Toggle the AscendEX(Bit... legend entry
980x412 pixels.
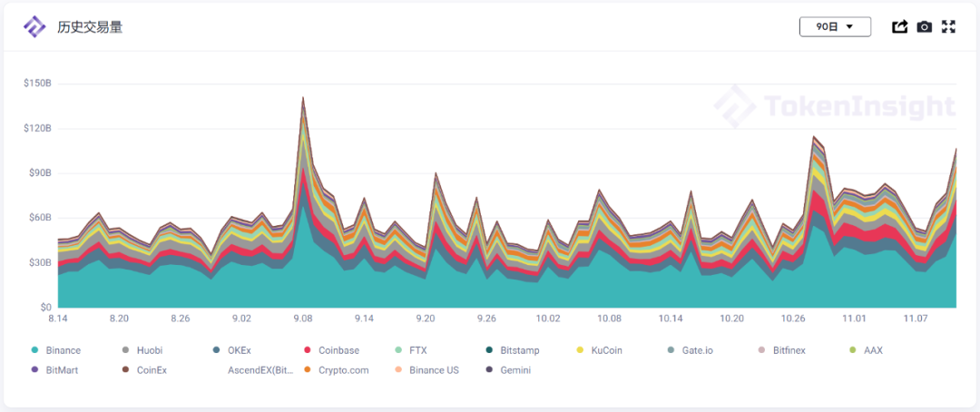pyautogui.click(x=260, y=370)
